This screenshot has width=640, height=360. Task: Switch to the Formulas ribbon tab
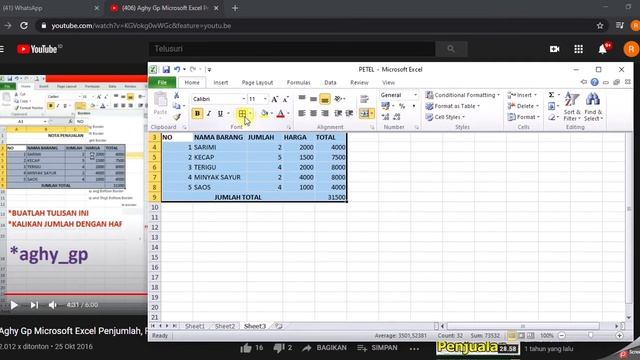point(298,82)
